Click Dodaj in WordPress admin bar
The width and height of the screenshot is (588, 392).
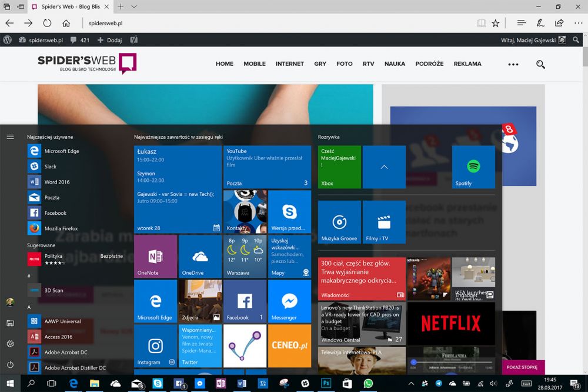109,40
